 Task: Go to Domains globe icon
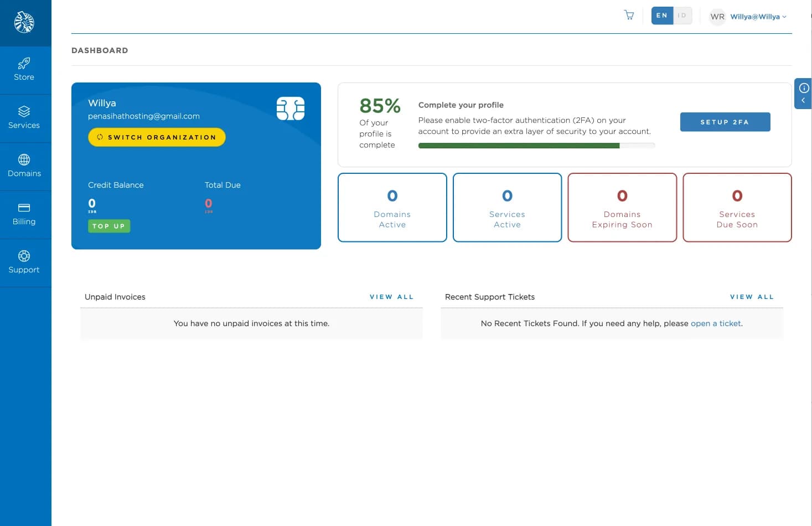24,160
